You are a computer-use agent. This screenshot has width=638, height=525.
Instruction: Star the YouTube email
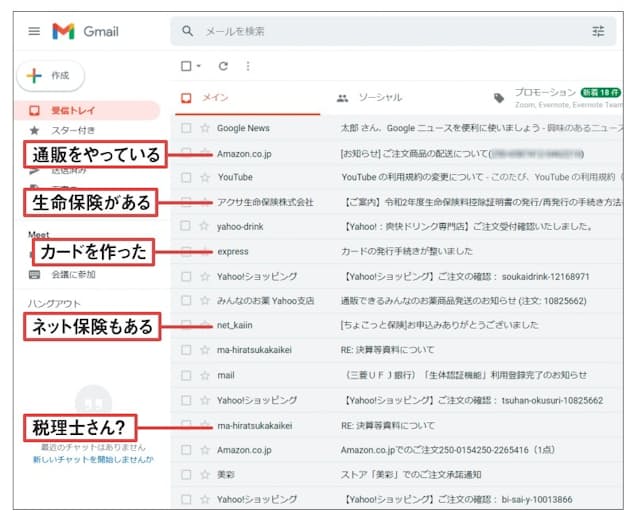pos(205,177)
